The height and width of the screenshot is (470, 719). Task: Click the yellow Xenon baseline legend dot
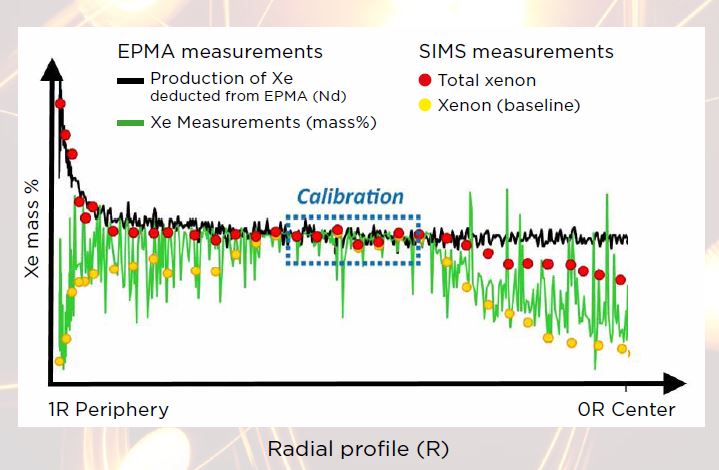click(426, 104)
